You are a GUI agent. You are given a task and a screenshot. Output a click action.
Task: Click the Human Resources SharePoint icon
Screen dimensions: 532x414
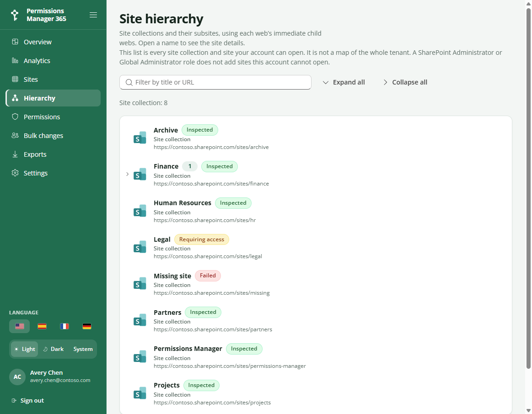coord(140,211)
